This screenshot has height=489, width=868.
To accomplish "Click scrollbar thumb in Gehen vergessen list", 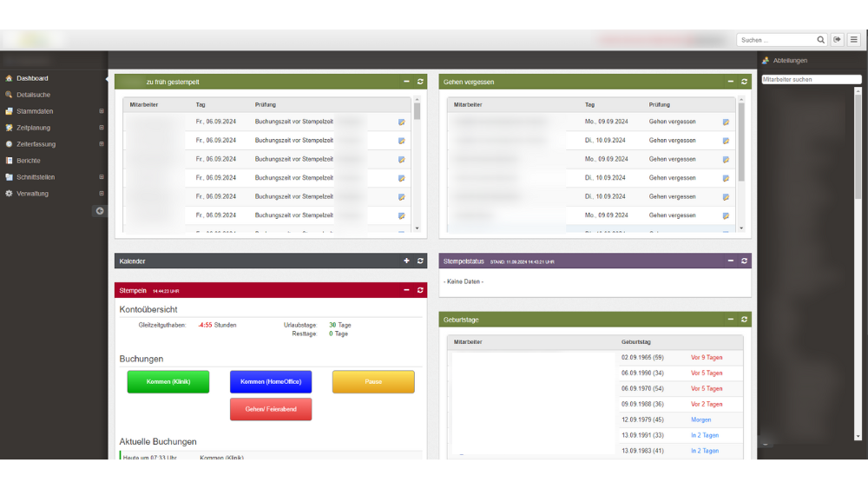I will [x=741, y=142].
